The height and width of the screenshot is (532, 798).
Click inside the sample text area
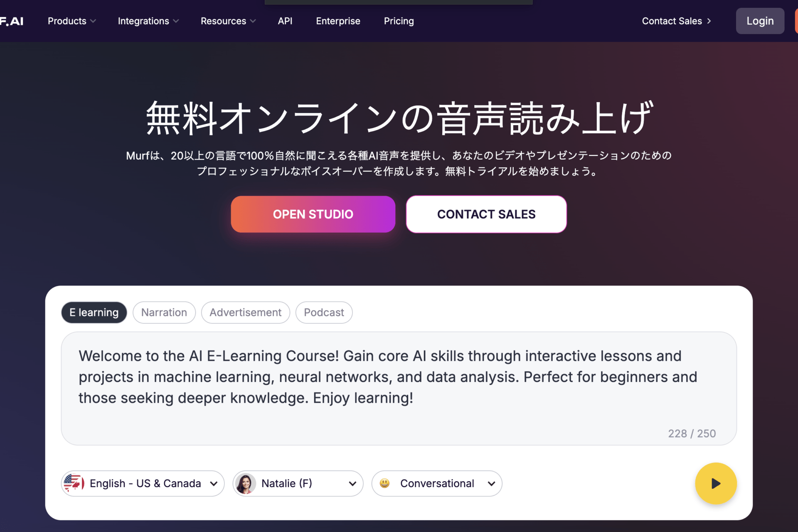tap(399, 388)
